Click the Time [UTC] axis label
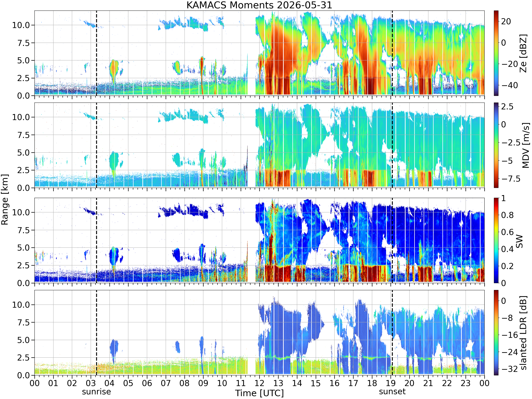 point(259,393)
